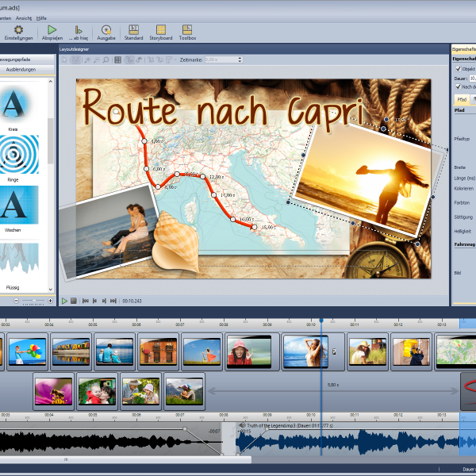Zoom out of the Layoutdesigner canvas

coord(97,59)
